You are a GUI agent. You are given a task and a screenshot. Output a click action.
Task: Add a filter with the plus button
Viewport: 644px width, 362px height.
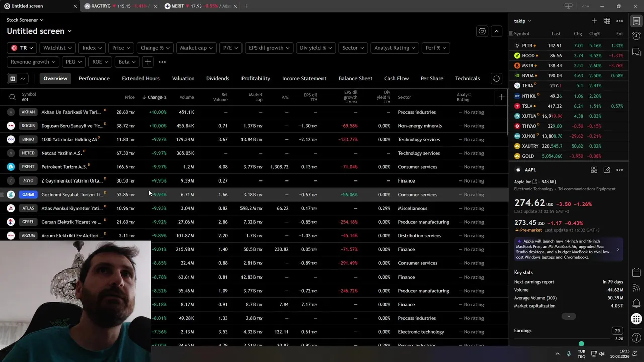click(x=148, y=62)
